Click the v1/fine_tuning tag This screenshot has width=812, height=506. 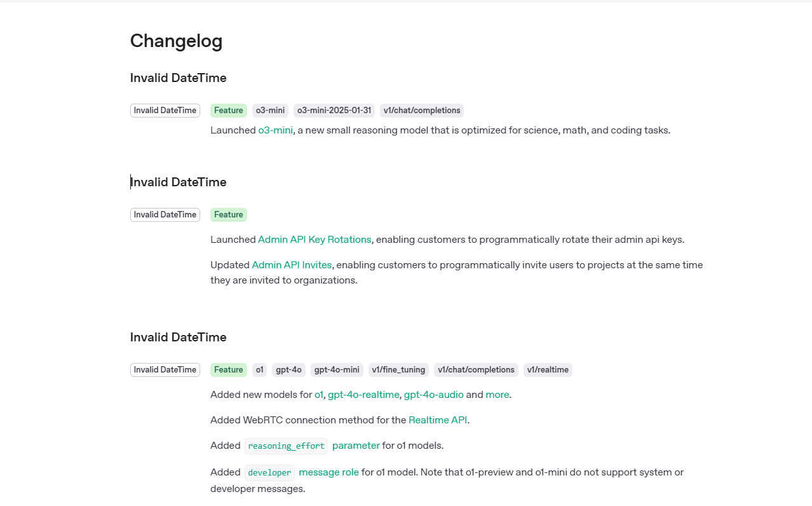(x=398, y=370)
